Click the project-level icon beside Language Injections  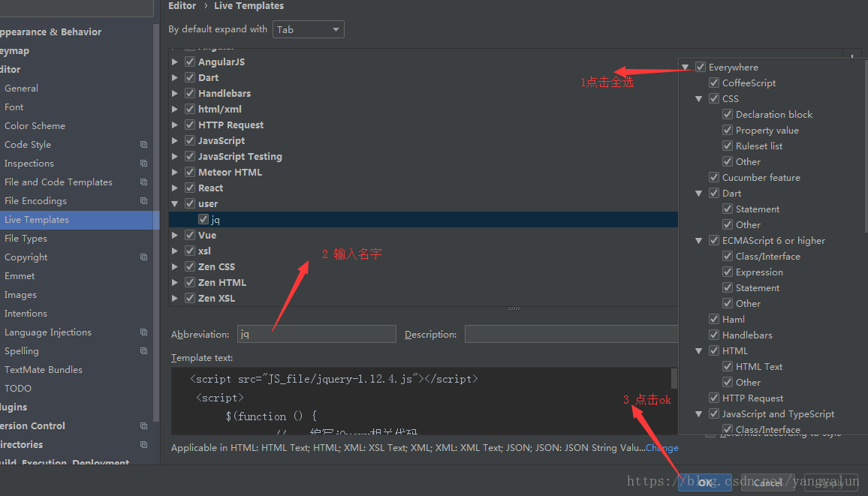click(144, 332)
